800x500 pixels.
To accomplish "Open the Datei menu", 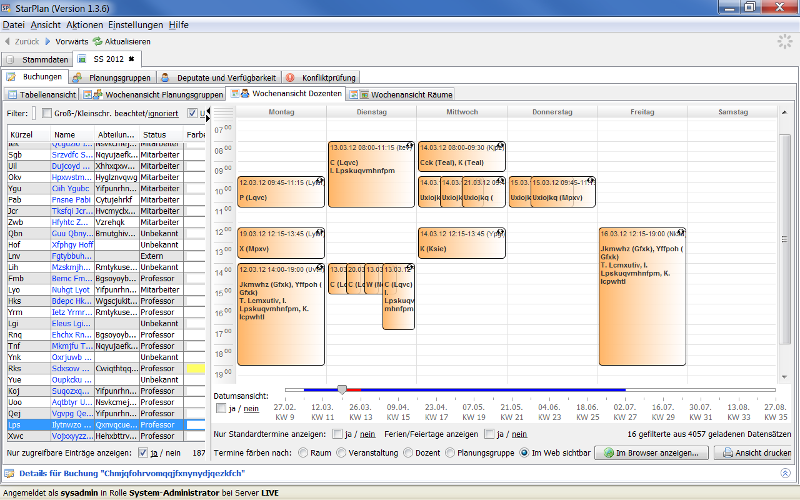I will (x=13, y=24).
